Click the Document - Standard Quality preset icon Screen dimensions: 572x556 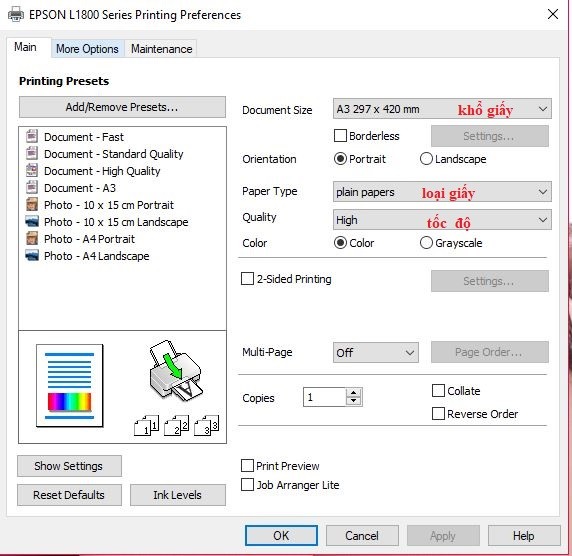click(32, 153)
